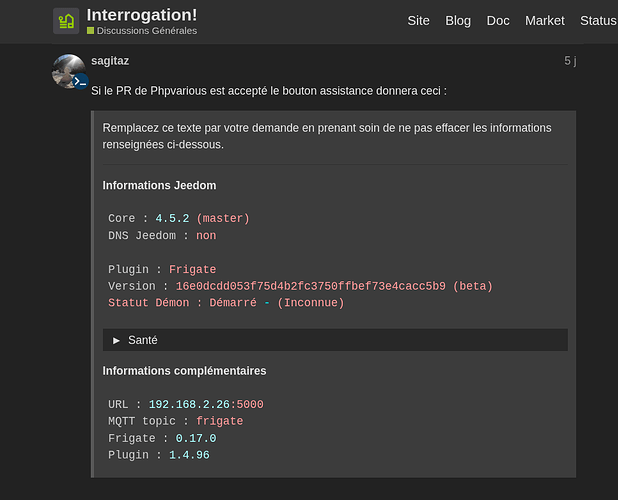Click the topic title Interrogation!
Viewport: 618px width, 500px height.
(x=142, y=15)
